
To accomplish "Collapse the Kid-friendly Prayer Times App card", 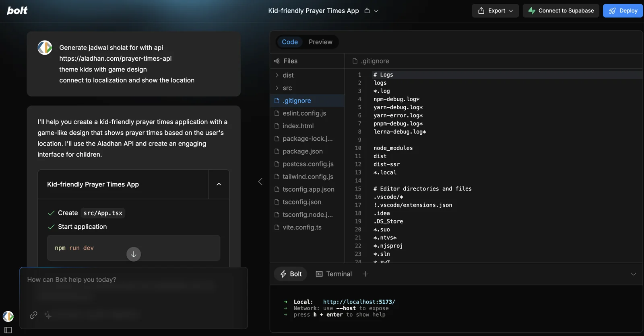I will (219, 184).
